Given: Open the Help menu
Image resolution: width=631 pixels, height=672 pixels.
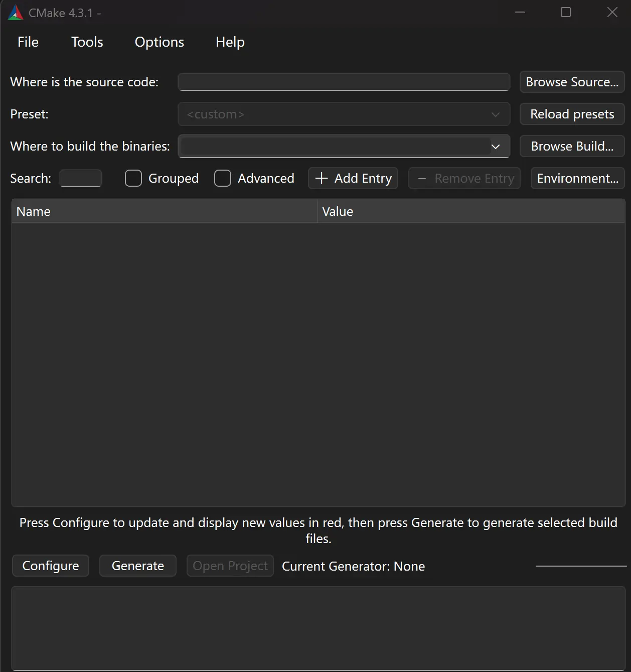Looking at the screenshot, I should click(230, 42).
